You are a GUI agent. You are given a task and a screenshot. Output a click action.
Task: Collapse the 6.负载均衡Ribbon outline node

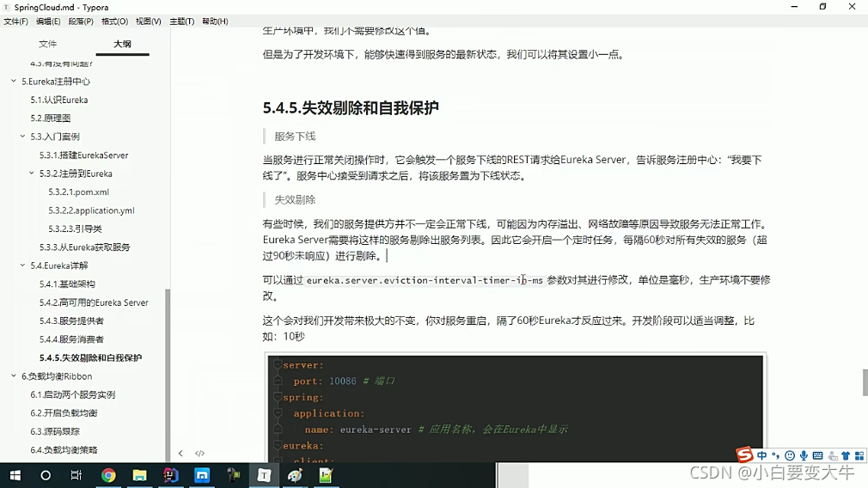(14, 375)
